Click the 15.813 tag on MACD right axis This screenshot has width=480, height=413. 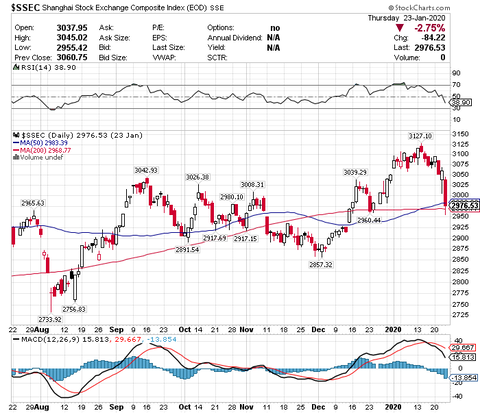point(462,357)
